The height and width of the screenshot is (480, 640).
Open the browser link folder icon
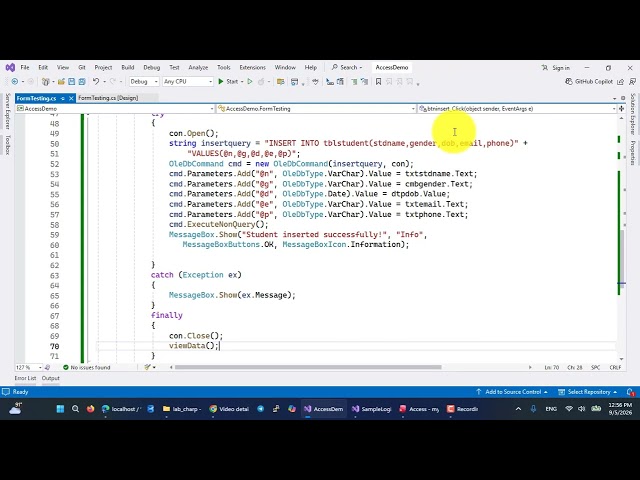point(280,82)
